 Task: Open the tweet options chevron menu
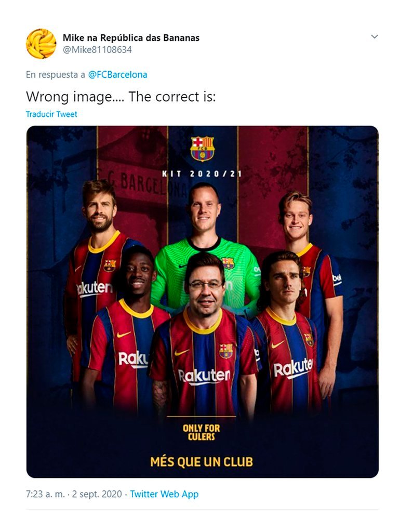(x=374, y=37)
